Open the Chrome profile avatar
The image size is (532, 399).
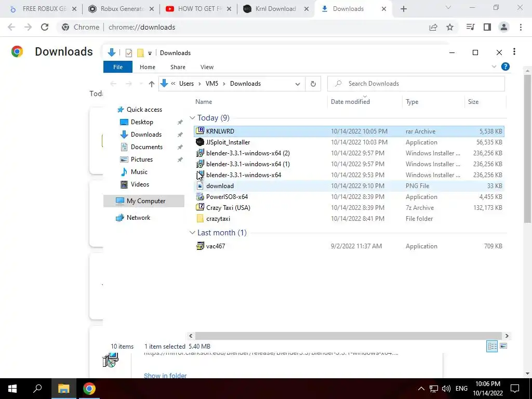point(504,27)
